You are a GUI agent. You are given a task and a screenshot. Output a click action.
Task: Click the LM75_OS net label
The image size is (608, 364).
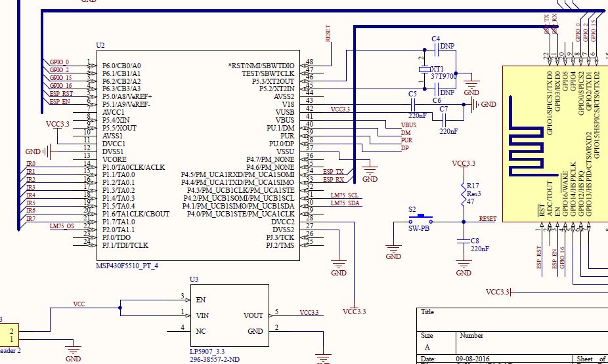coord(62,226)
